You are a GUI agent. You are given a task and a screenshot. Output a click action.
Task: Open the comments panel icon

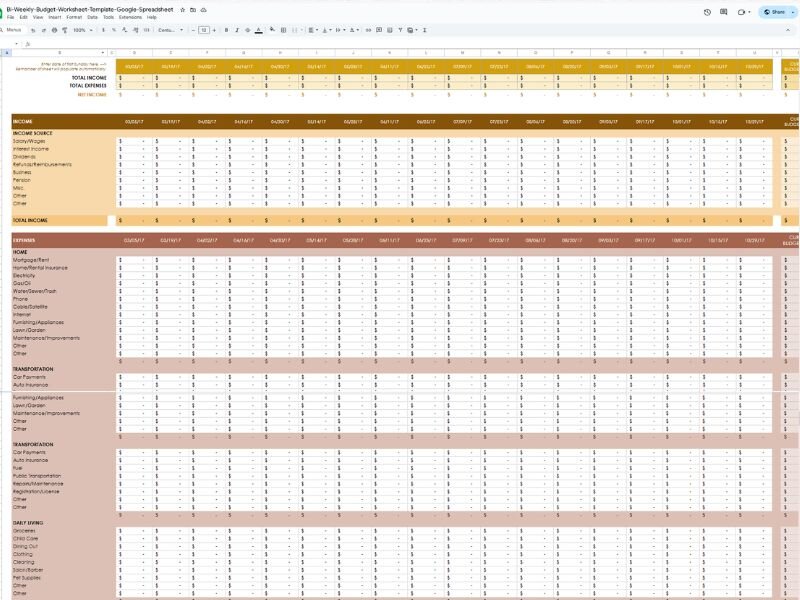coord(723,12)
